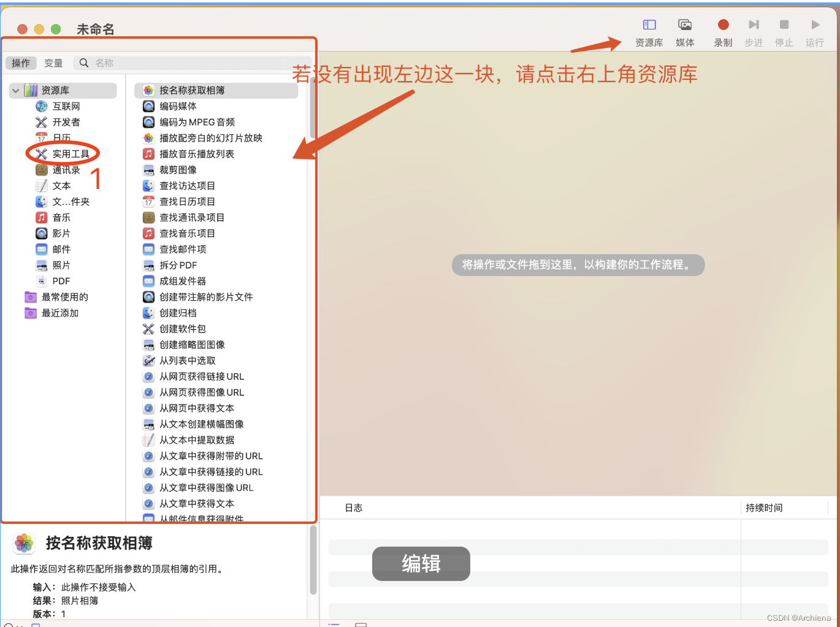Screen dimensions: 840x627
Task: Click the 名称 search field
Action: (x=193, y=63)
